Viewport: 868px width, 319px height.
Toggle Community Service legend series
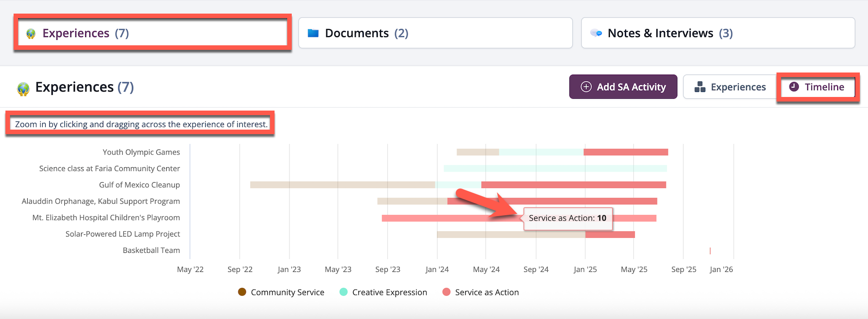[x=281, y=292]
